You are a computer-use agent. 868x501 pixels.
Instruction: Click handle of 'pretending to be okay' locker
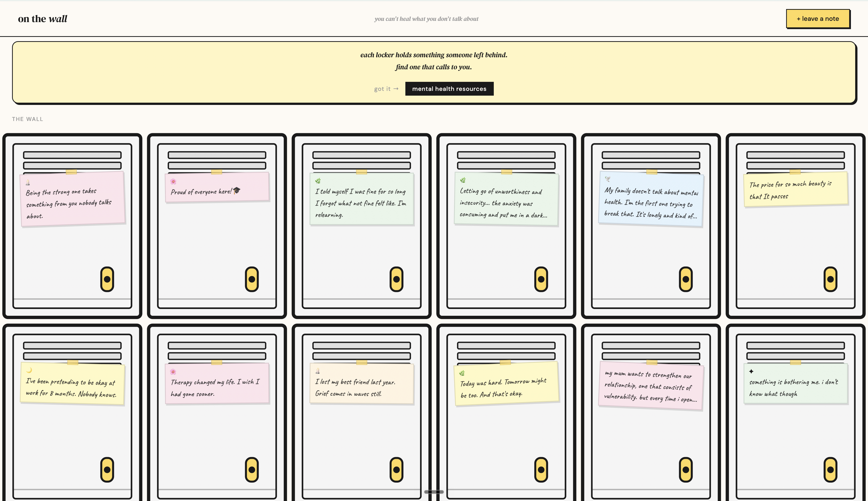coord(107,470)
